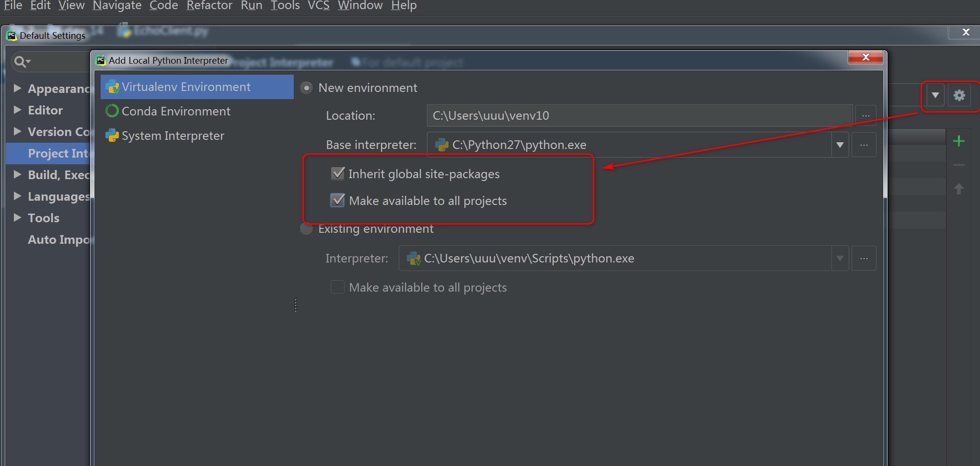Image resolution: width=980 pixels, height=466 pixels.
Task: Open the Run menu
Action: tap(251, 5)
